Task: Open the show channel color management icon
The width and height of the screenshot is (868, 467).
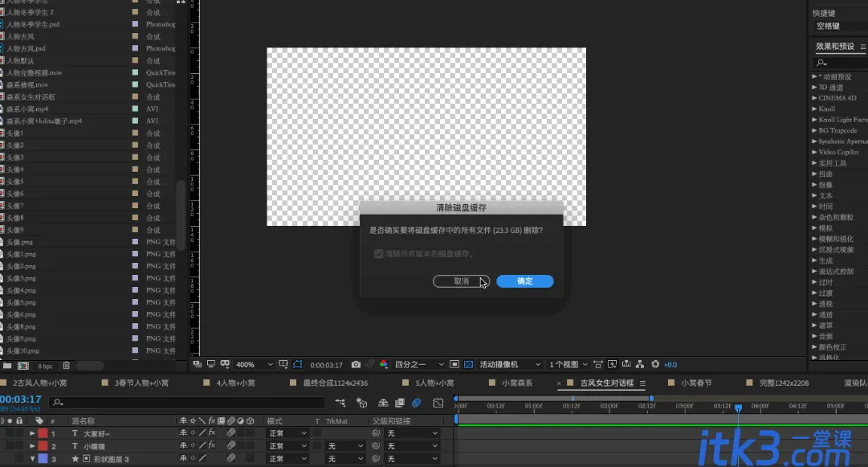Action: click(x=384, y=364)
